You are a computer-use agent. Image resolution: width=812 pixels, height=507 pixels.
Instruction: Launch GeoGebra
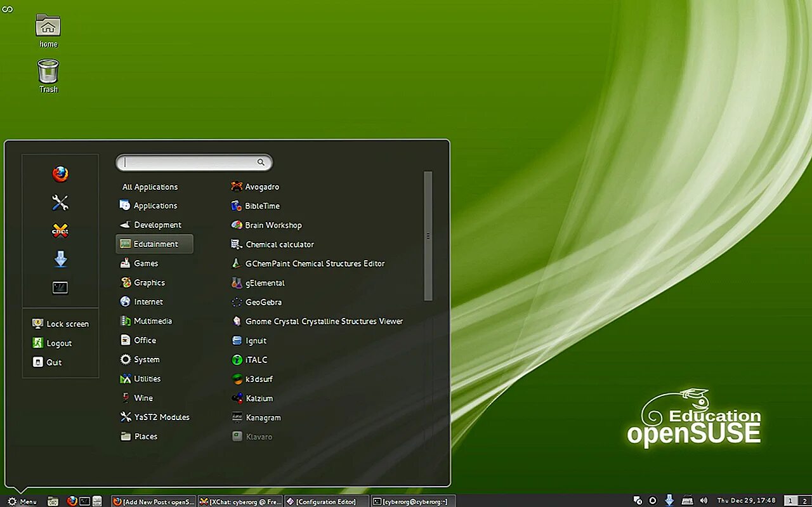pos(256,302)
